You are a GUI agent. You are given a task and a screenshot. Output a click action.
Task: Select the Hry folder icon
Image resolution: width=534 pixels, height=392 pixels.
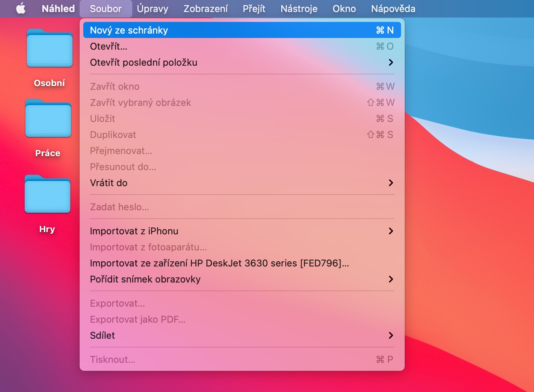(x=47, y=194)
